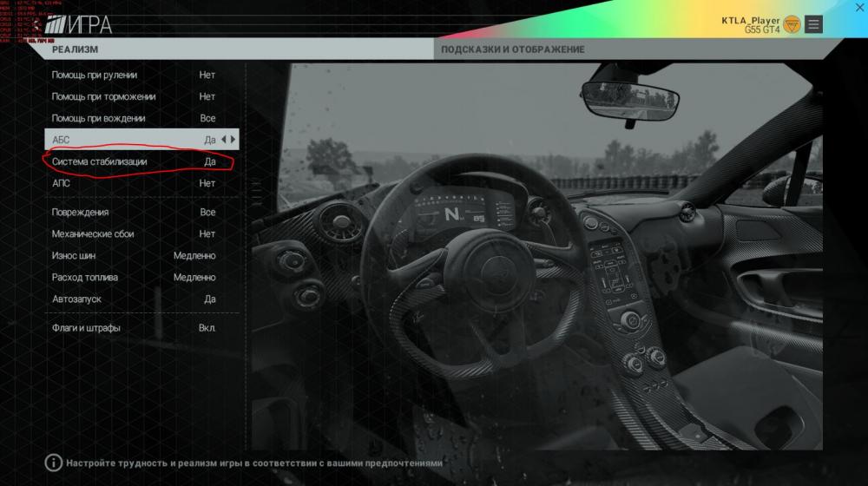
Task: Open the hamburger menu beside the player name
Action: pyautogui.click(x=813, y=24)
